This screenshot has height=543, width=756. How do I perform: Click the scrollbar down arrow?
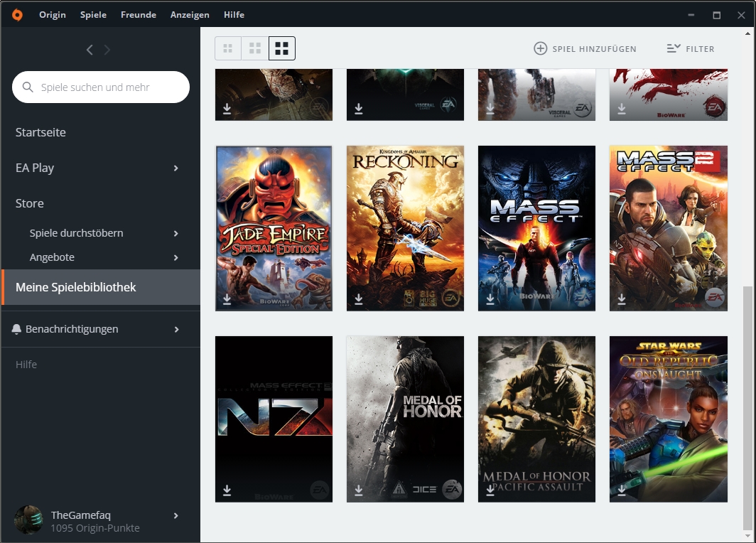pos(747,536)
